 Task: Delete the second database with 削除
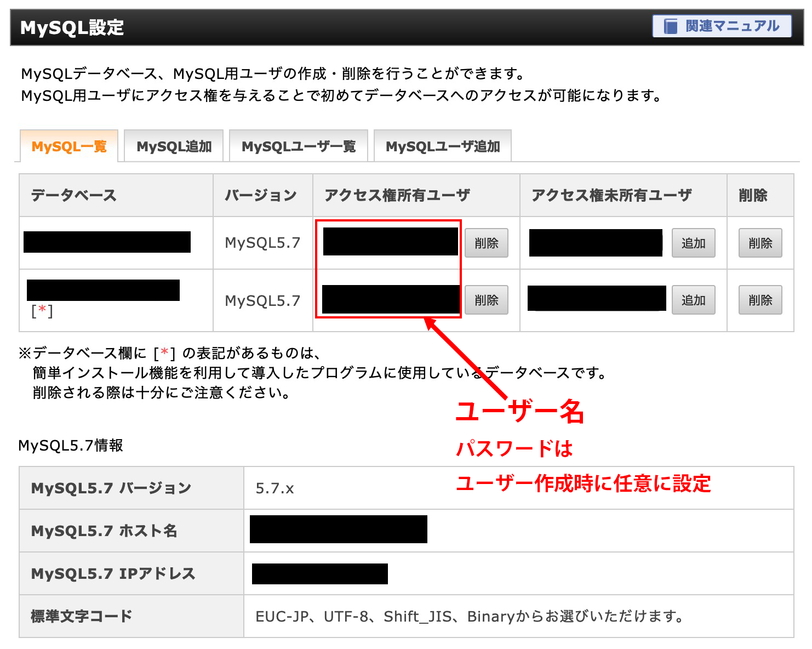(x=760, y=300)
